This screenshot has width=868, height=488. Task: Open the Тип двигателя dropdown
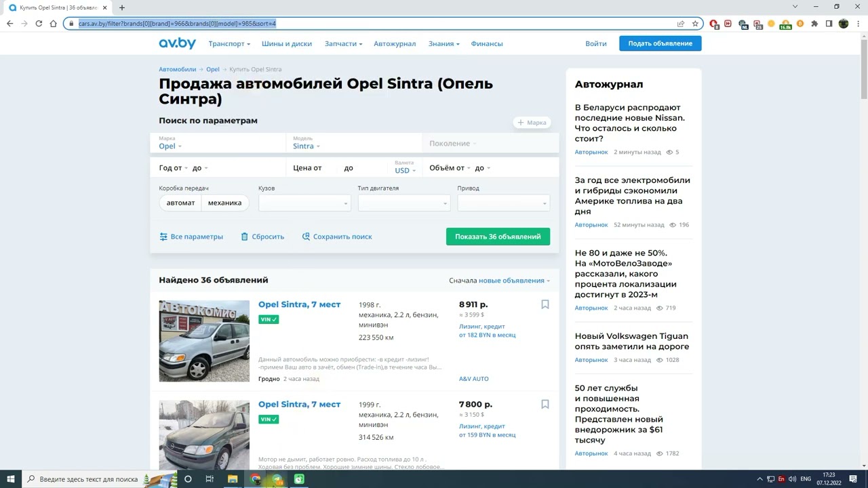(x=404, y=203)
